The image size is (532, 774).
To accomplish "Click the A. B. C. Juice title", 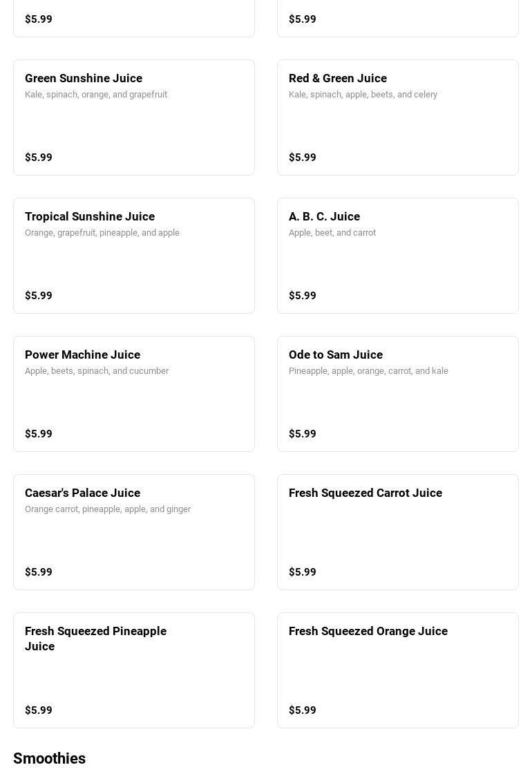I will click(324, 216).
